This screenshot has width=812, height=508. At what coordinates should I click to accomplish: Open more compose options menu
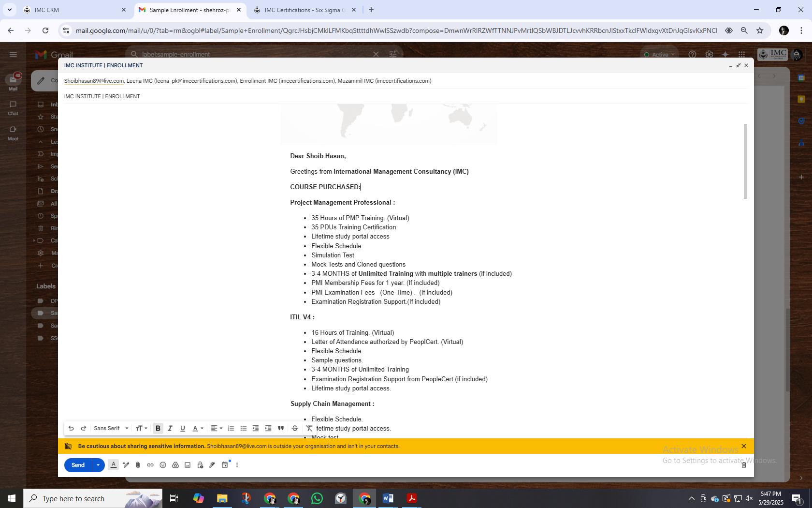coord(237,465)
